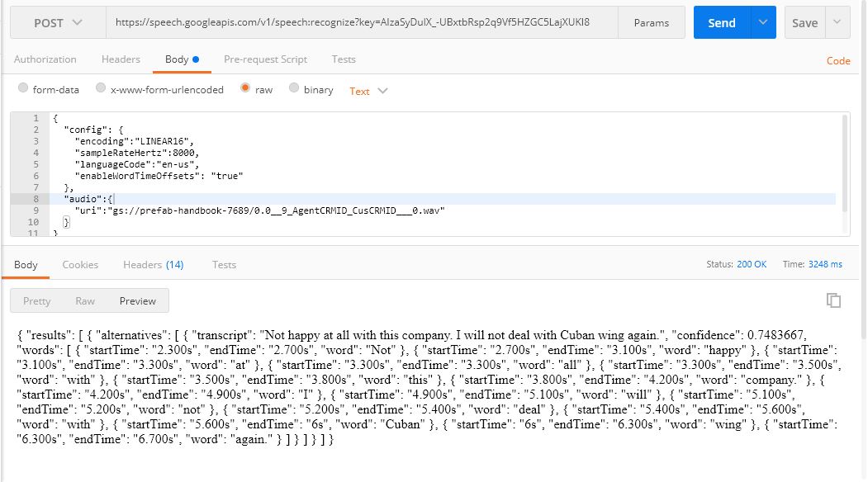Select the x-www-form-urlencoded radio option
This screenshot has width=868, height=482.
tap(100, 88)
